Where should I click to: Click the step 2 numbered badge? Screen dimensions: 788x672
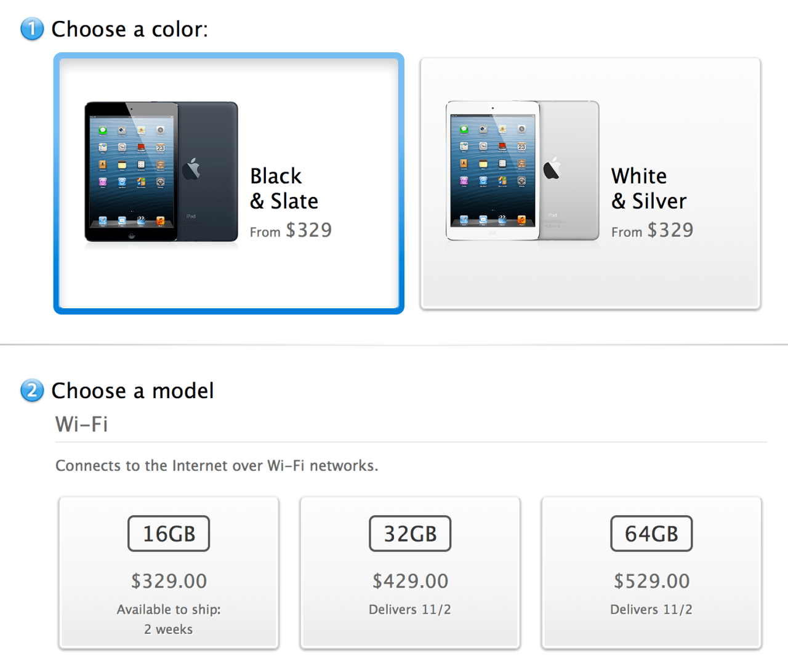tap(31, 391)
